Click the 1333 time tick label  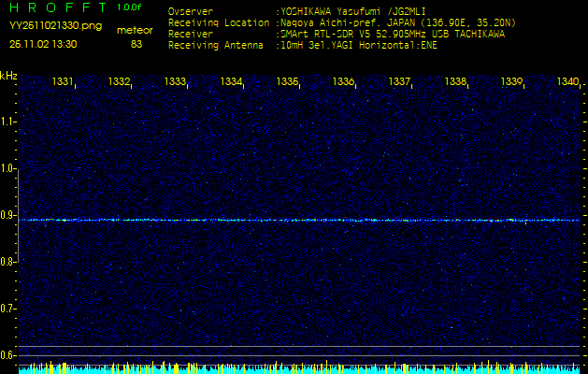click(x=175, y=82)
